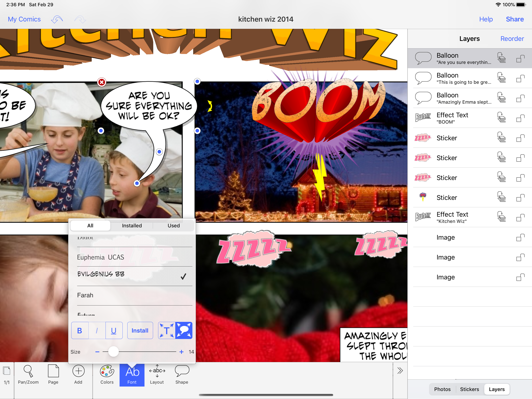The width and height of the screenshot is (532, 399).
Task: Toggle underline text formatting
Action: pos(114,331)
